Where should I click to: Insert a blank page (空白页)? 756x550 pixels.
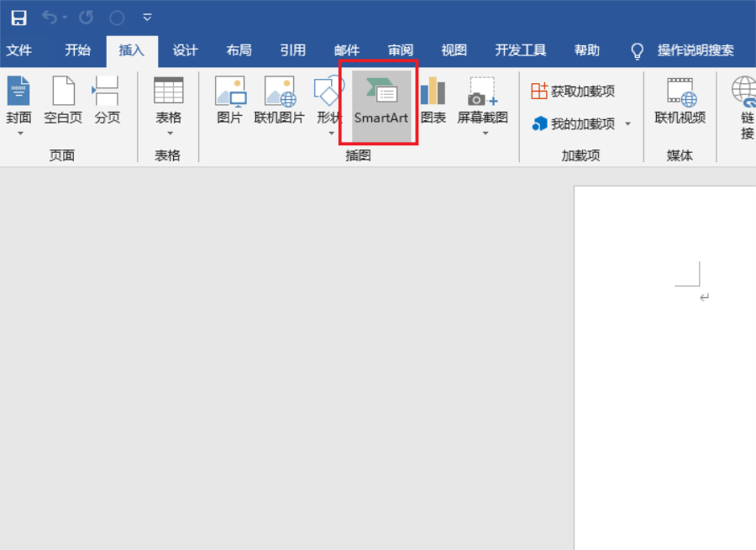[63, 102]
